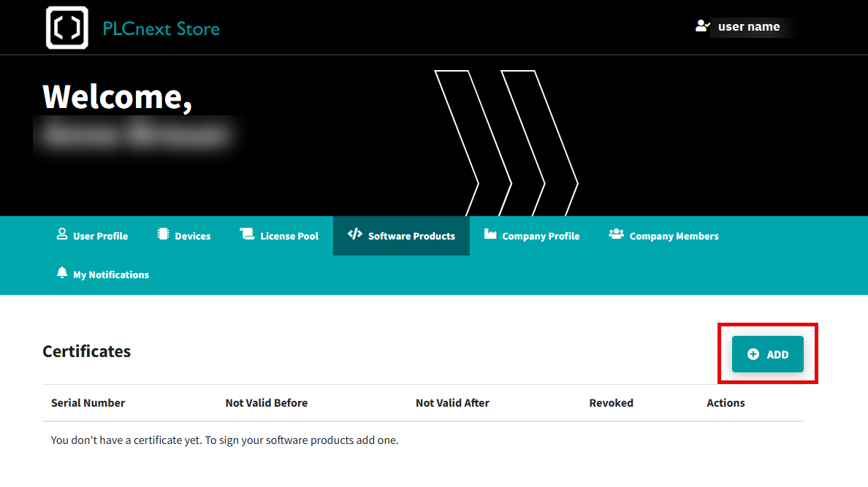Go to Company Members tab
Image resolution: width=868 pixels, height=487 pixels.
663,236
